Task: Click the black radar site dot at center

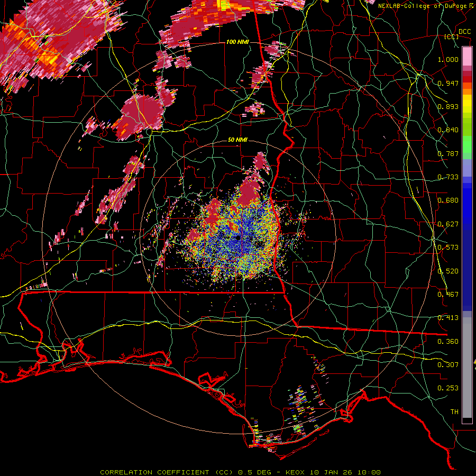Action: (238, 237)
